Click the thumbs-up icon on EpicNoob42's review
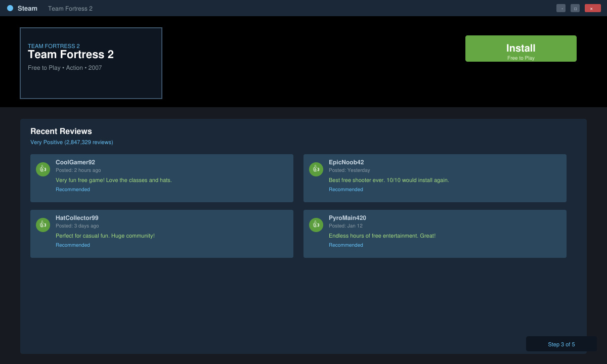 coord(316,169)
